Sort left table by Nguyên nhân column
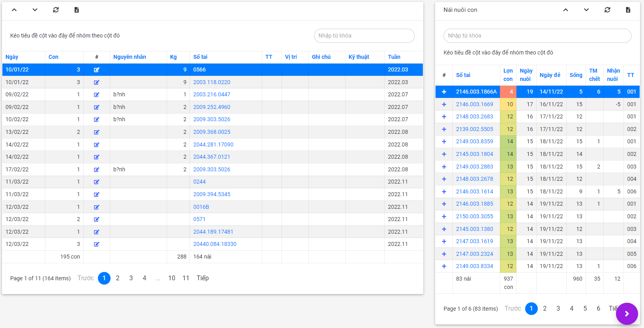Viewport: 644px width, 328px height. coord(130,57)
